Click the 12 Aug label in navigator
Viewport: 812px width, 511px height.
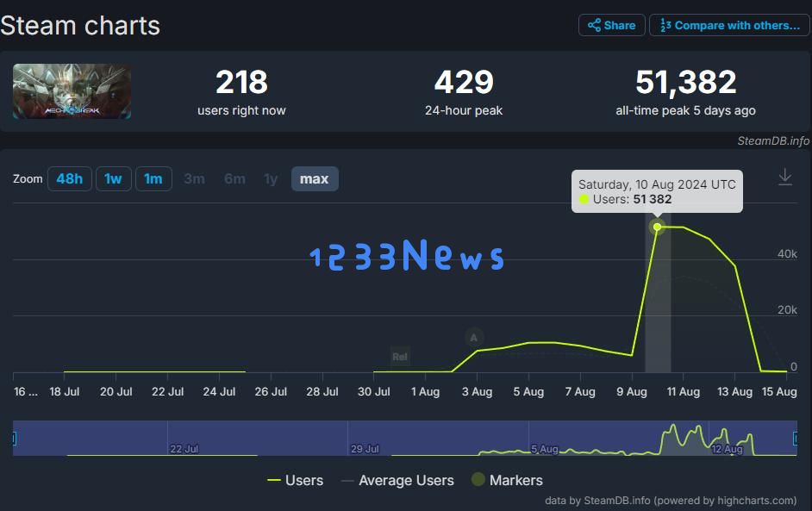pyautogui.click(x=728, y=449)
